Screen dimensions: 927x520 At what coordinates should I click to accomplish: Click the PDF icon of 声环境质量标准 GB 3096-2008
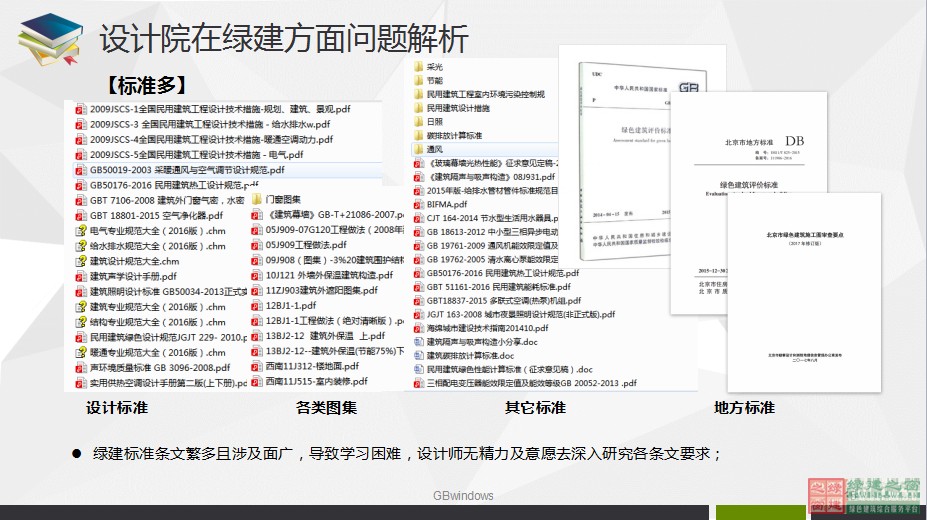tap(81, 368)
